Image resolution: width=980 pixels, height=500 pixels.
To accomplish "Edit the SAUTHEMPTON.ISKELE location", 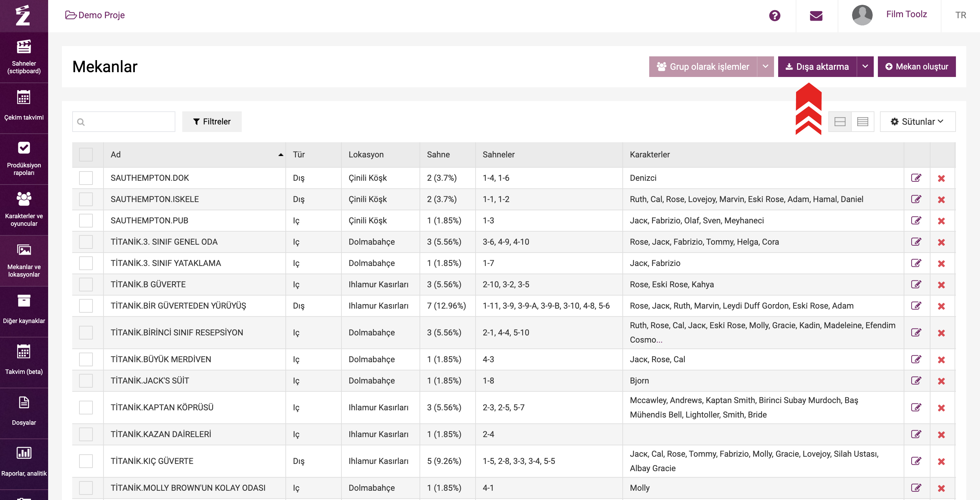I will tap(916, 199).
